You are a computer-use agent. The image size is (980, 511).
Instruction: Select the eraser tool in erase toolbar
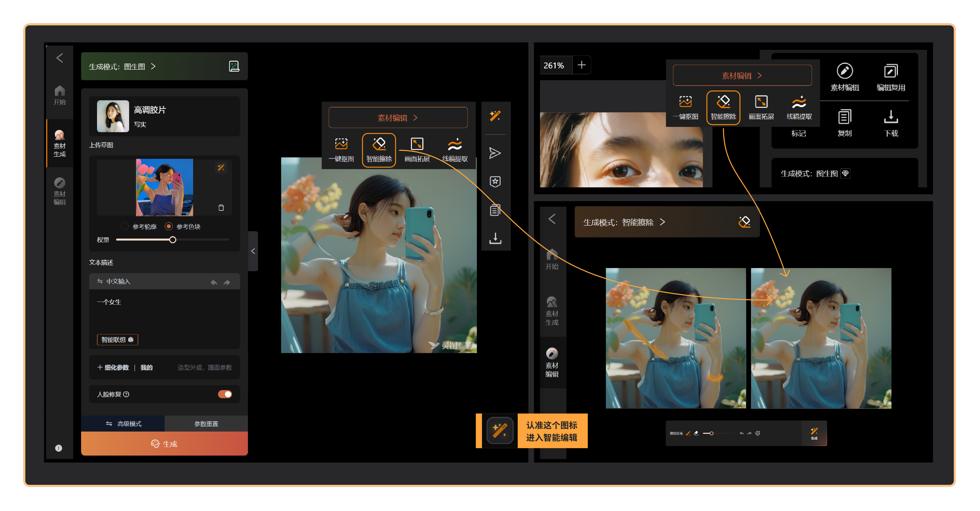click(x=696, y=433)
